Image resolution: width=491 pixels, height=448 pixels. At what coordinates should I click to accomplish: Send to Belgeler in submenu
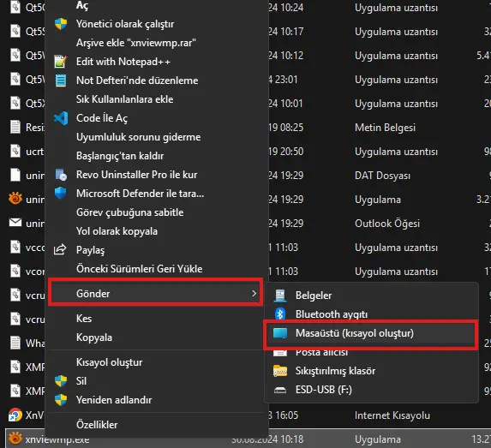pos(314,296)
